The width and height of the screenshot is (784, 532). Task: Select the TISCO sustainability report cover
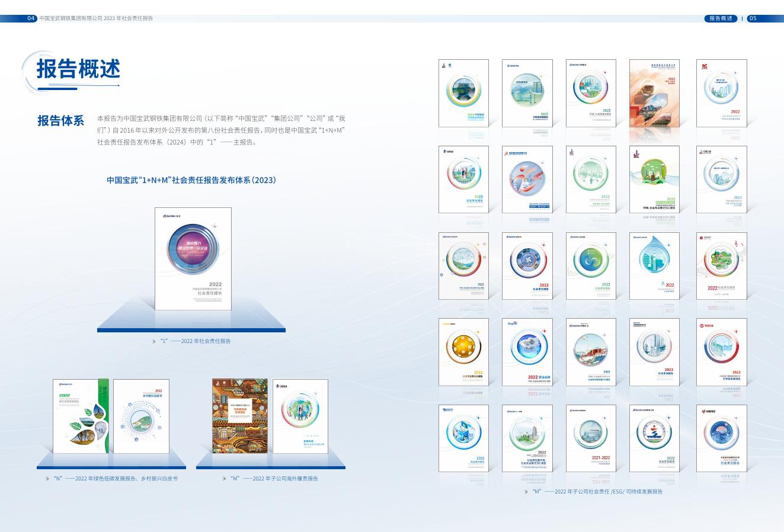click(x=722, y=352)
